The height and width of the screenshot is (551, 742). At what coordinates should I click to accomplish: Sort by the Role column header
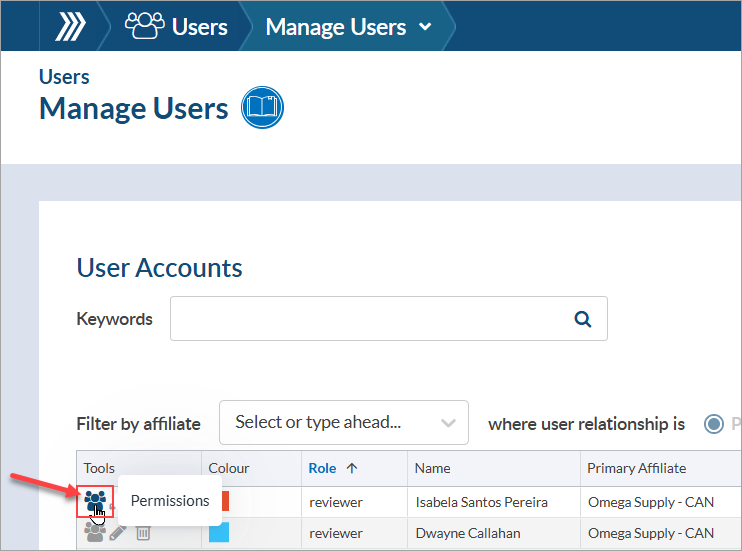322,468
